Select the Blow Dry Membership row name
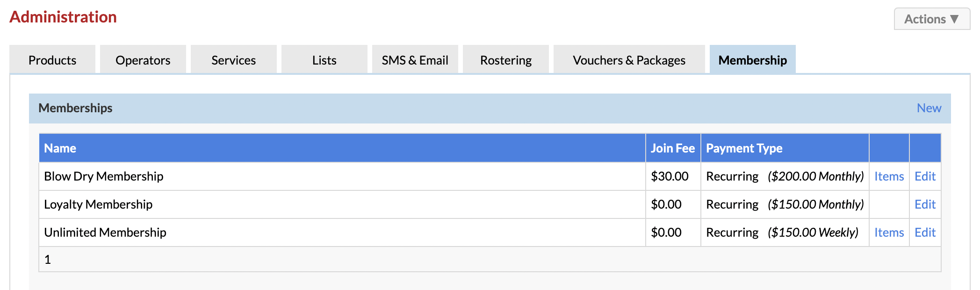980x290 pixels. (104, 176)
